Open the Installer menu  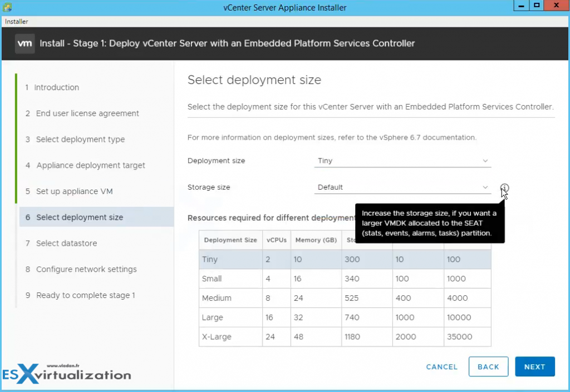[16, 21]
